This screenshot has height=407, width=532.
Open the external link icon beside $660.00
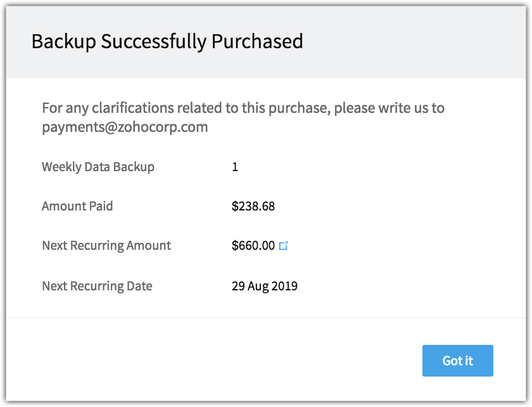[283, 245]
